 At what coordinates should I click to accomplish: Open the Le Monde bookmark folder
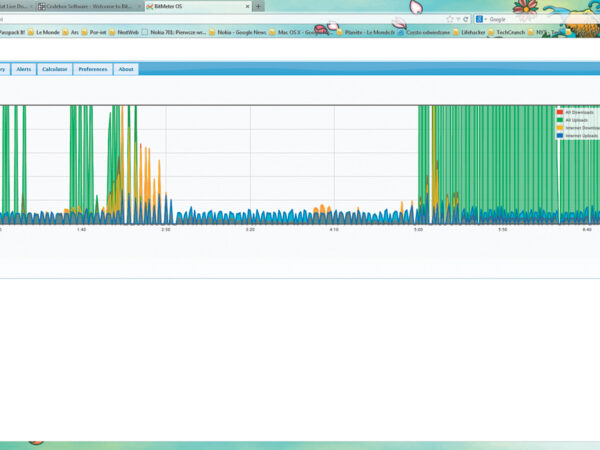pyautogui.click(x=45, y=32)
